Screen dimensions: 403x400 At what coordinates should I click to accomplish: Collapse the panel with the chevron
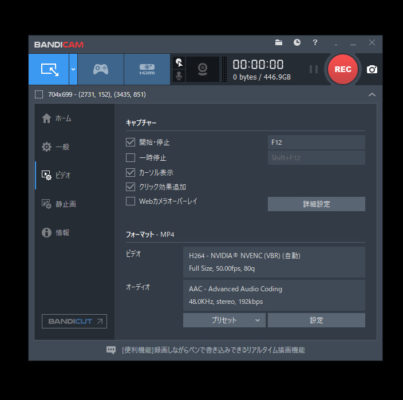click(372, 95)
